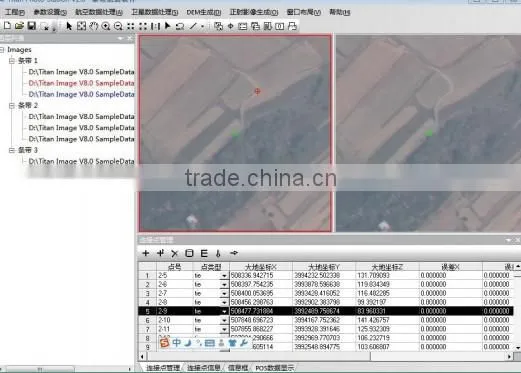The image size is (521, 373).
Task: Open point type dropdown for point 2-9
Action: (x=224, y=311)
